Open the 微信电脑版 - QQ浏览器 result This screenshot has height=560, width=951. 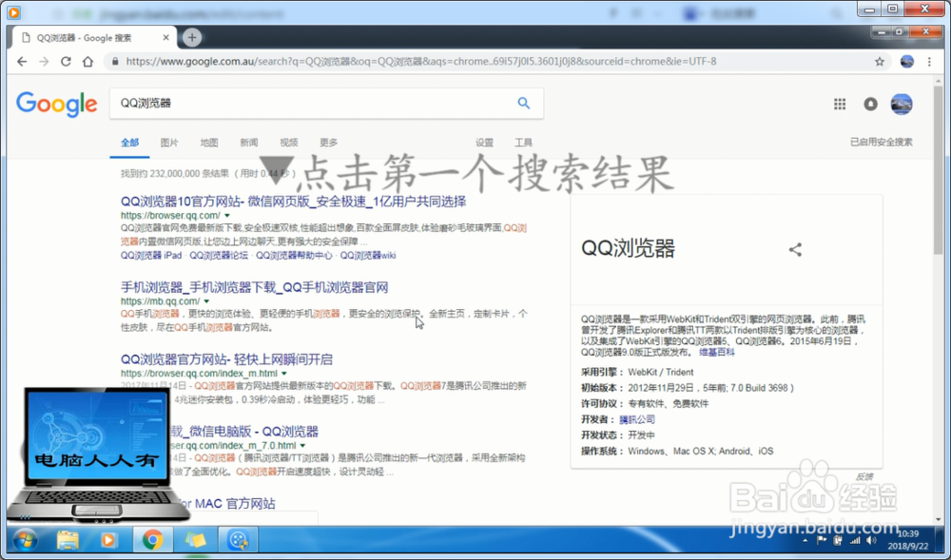(x=243, y=432)
